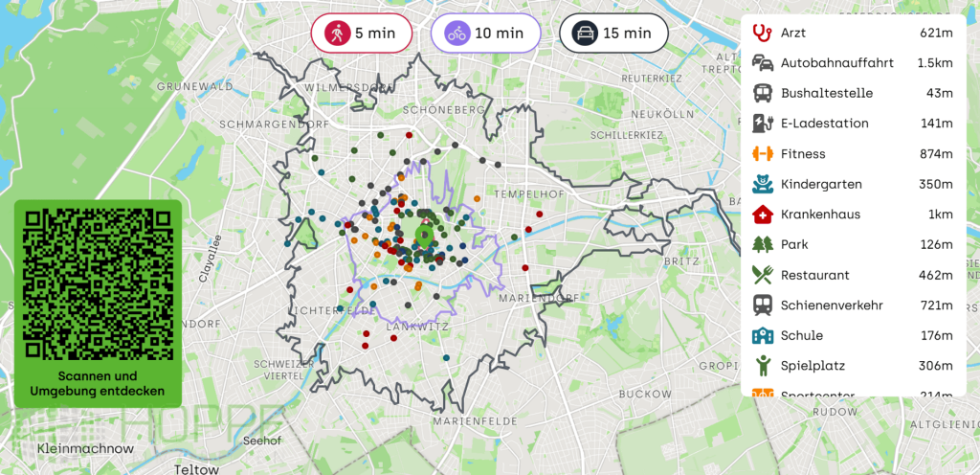The height and width of the screenshot is (475, 980).
Task: Click the cars icon next to Autobahnauffahrt
Action: click(762, 62)
